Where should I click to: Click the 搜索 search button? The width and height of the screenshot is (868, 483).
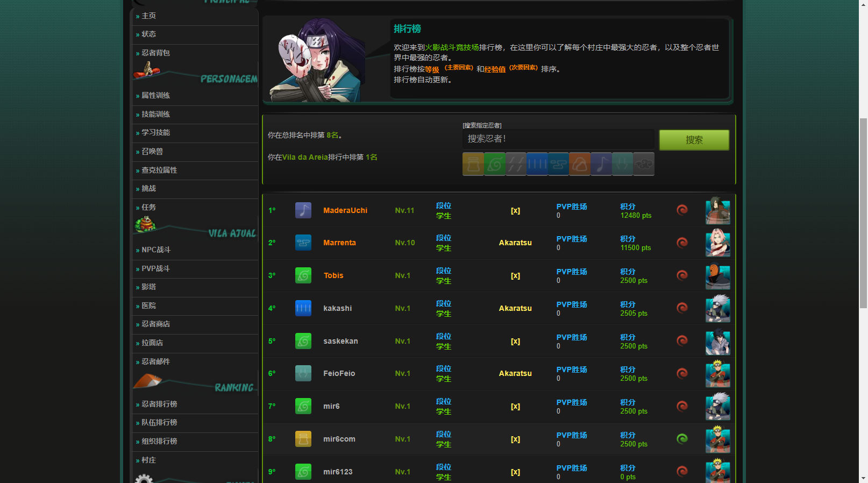(x=694, y=140)
